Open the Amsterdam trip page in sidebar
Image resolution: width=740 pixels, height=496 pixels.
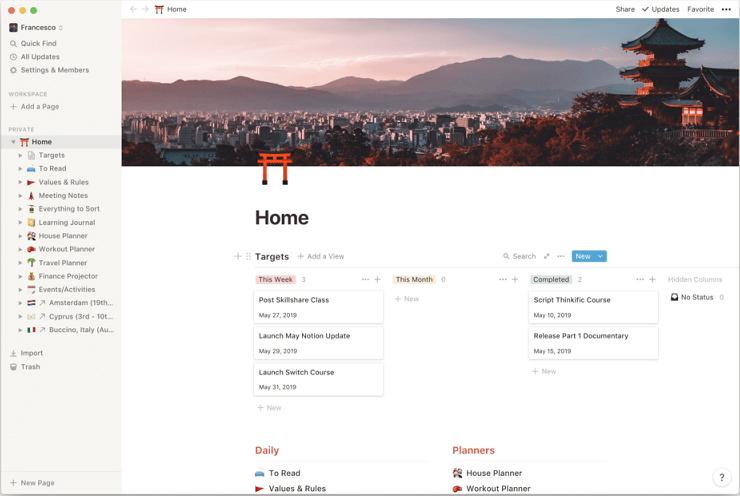click(x=81, y=303)
